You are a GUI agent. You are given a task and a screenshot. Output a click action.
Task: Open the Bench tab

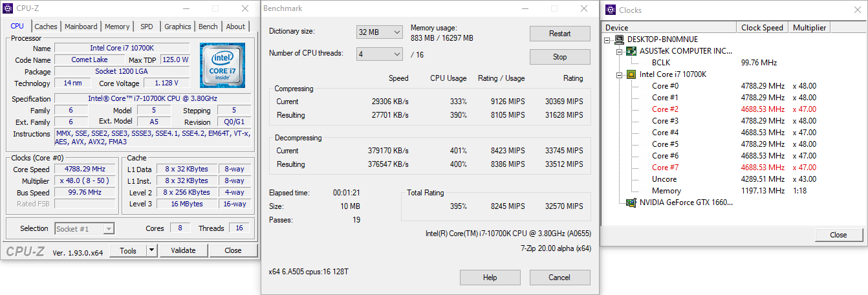click(x=208, y=27)
